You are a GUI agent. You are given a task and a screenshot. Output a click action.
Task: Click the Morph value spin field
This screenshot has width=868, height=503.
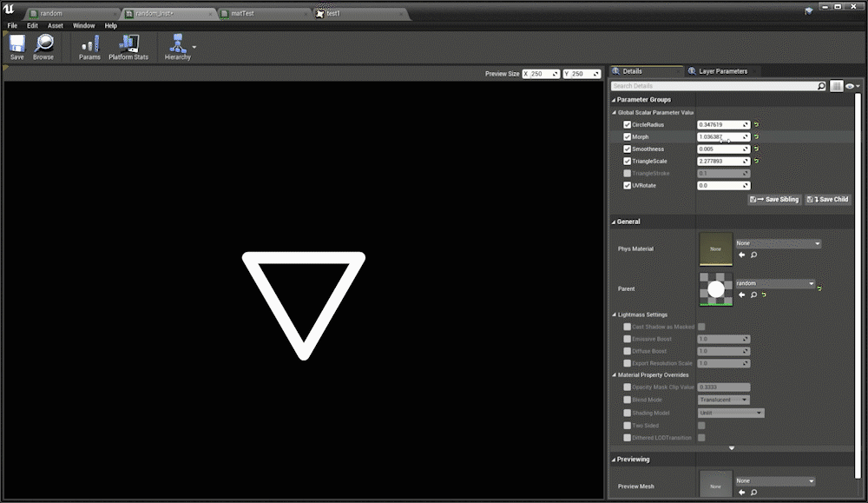pos(724,137)
